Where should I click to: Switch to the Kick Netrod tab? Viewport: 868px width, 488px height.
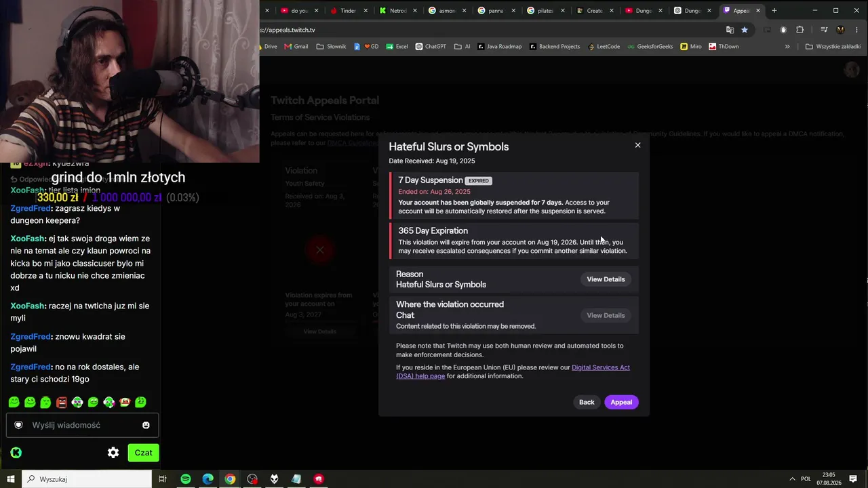[x=397, y=10]
